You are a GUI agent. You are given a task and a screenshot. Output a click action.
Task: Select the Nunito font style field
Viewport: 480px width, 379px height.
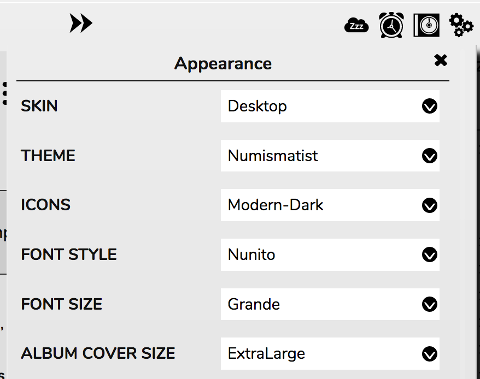coord(330,255)
